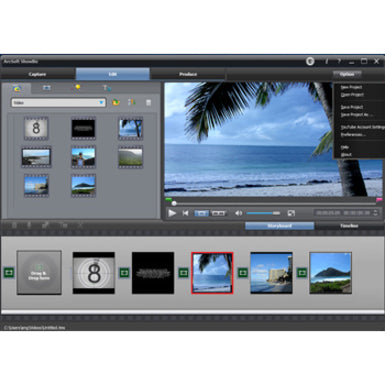This screenshot has width=385, height=385.
Task: Click transition icon between black and beach clip
Action: tap(184, 273)
